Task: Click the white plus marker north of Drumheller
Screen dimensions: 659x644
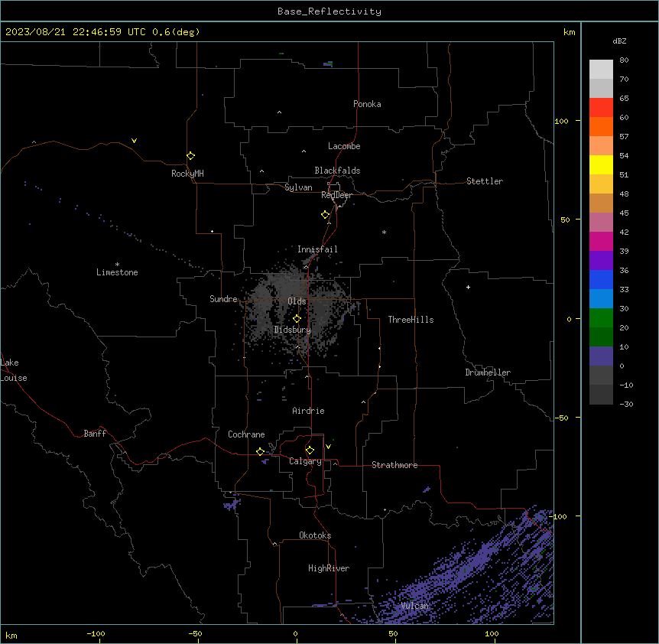Action: click(468, 287)
